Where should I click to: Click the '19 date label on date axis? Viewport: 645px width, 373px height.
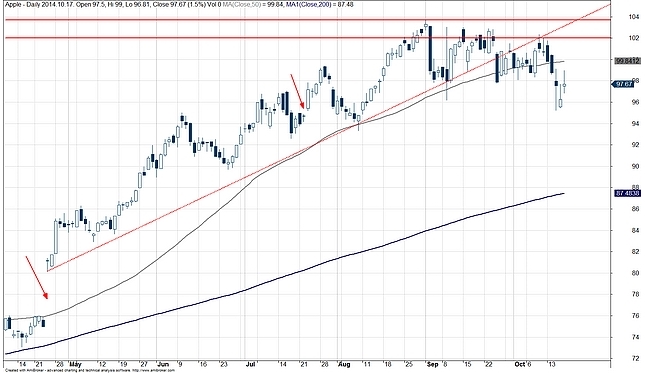pos(123,364)
